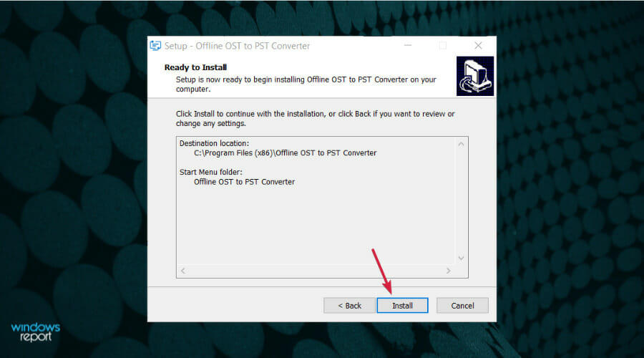Click the right arrow on the horizontal scrollbar

(x=448, y=271)
